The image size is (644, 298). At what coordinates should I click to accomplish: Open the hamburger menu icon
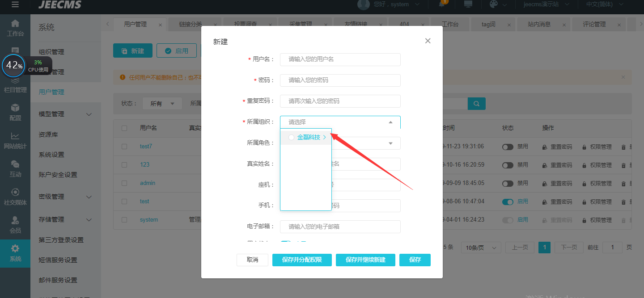tap(15, 4)
